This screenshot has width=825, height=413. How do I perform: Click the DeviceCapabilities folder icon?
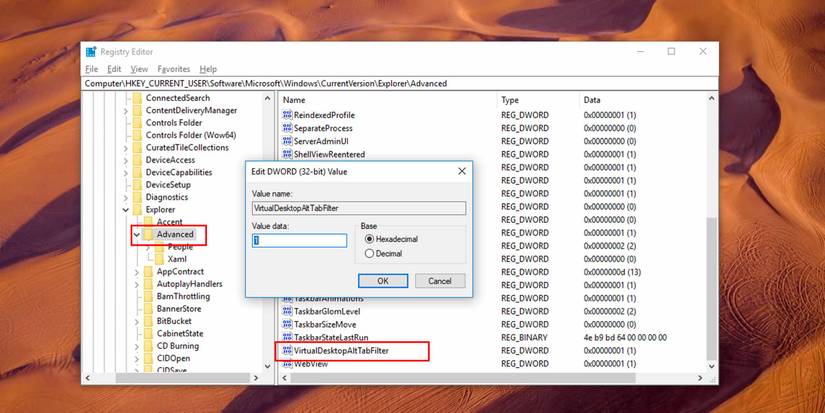pyautogui.click(x=137, y=173)
